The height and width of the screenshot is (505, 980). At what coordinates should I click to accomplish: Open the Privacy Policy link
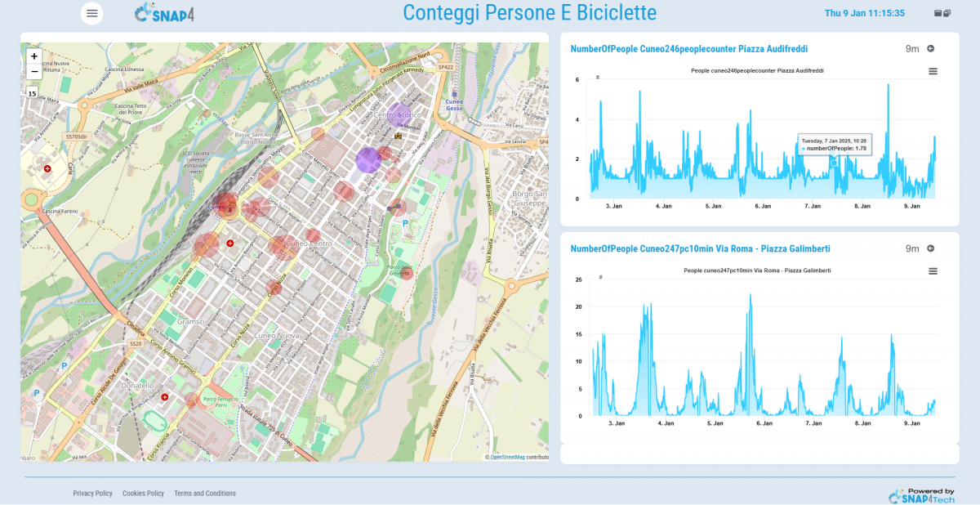[x=92, y=494]
